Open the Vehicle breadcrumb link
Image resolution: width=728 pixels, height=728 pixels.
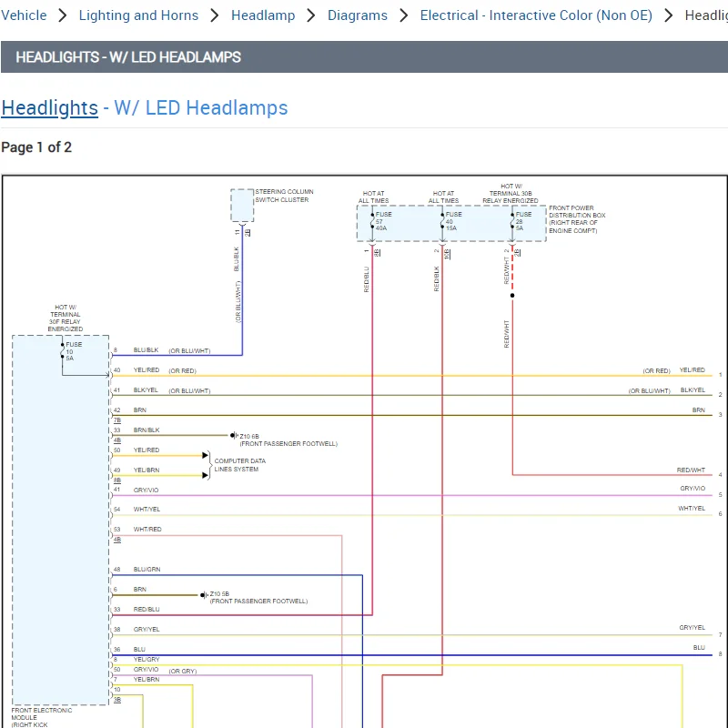pyautogui.click(x=24, y=15)
